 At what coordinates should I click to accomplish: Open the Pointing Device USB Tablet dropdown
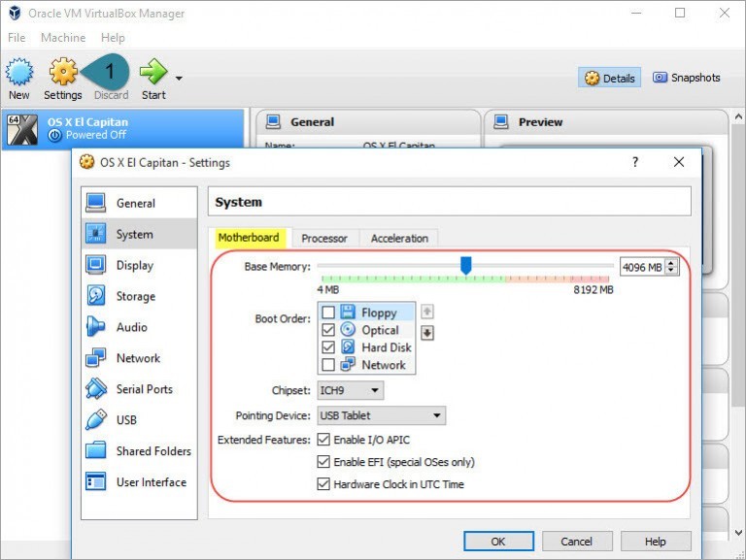[382, 415]
